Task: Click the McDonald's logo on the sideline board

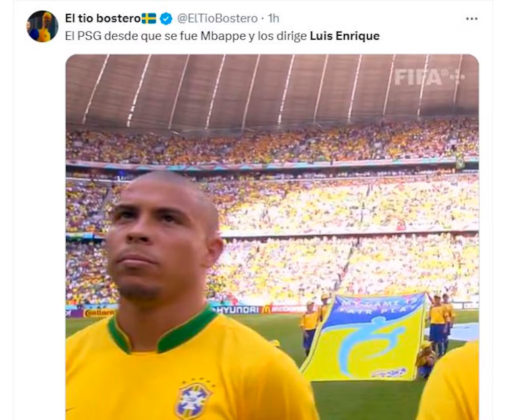Action: pyautogui.click(x=266, y=309)
